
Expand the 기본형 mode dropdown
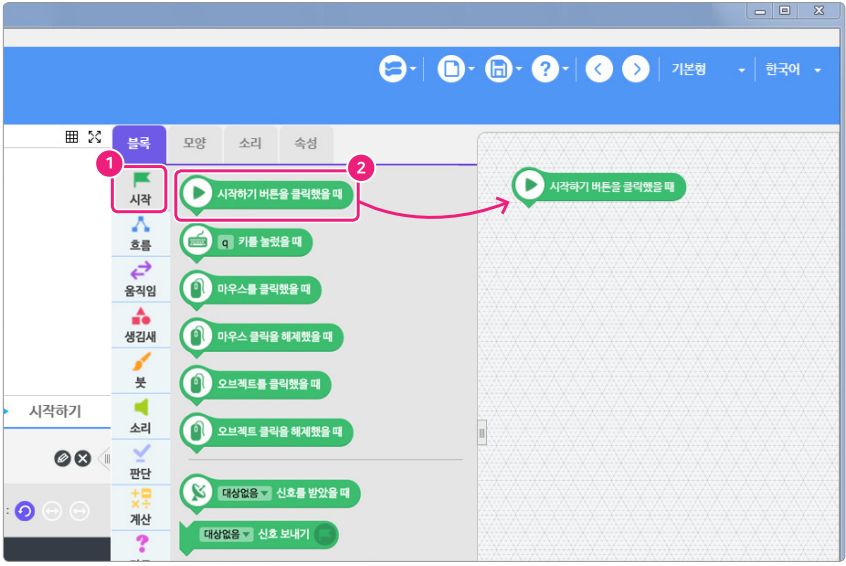[x=708, y=70]
